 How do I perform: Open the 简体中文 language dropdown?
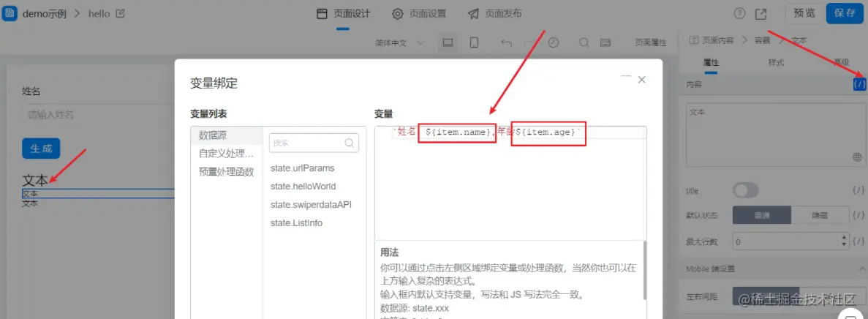tap(400, 42)
